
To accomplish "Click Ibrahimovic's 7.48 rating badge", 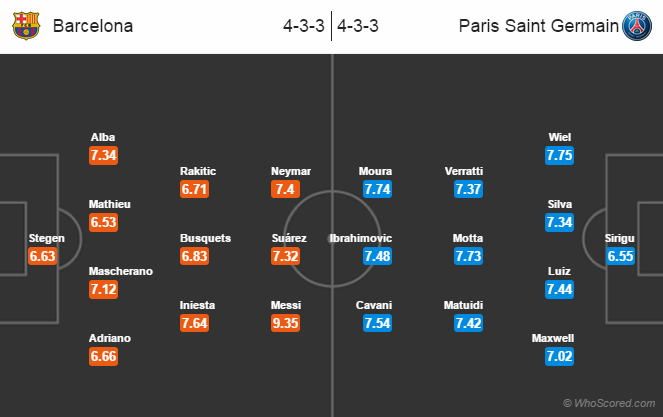I will [x=375, y=256].
